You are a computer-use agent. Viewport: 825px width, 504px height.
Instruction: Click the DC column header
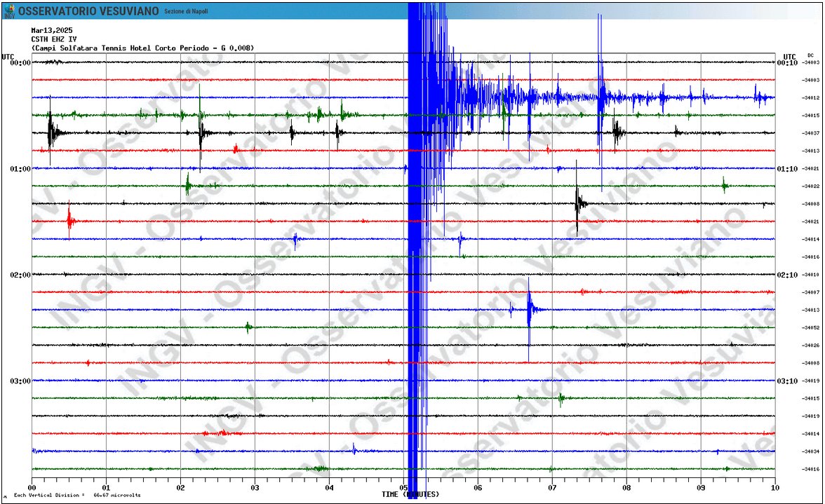tap(810, 55)
